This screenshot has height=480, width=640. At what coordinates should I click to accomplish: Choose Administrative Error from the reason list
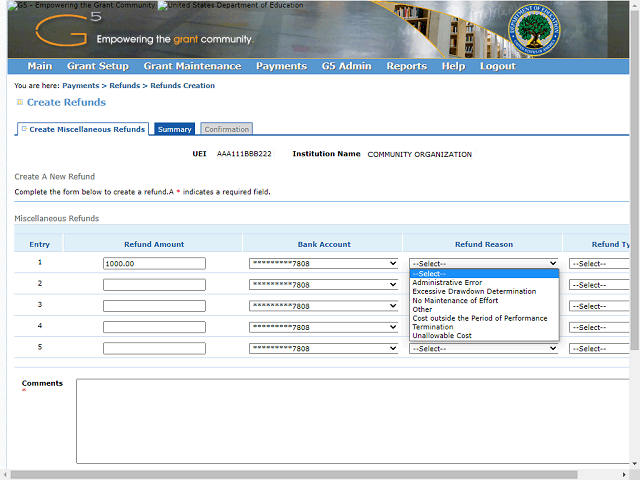tap(447, 283)
